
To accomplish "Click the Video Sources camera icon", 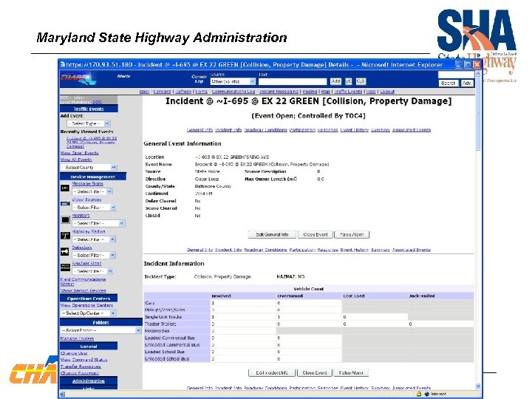I will [65, 204].
